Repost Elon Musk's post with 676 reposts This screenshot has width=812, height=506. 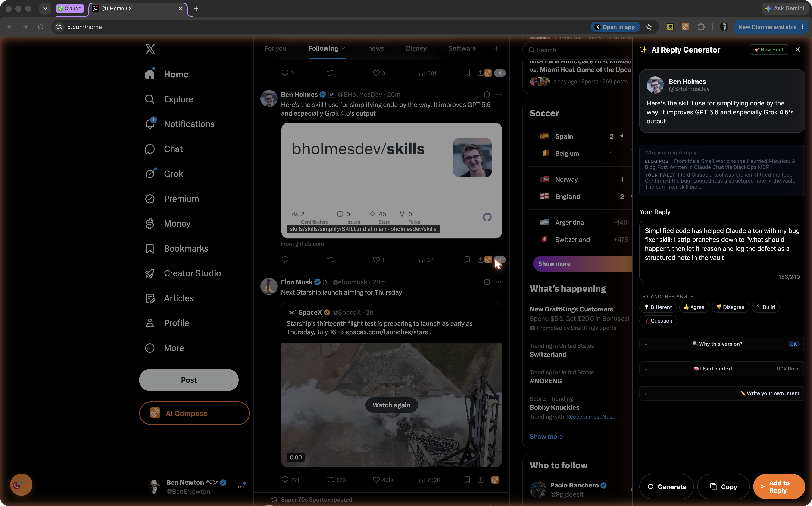click(336, 480)
